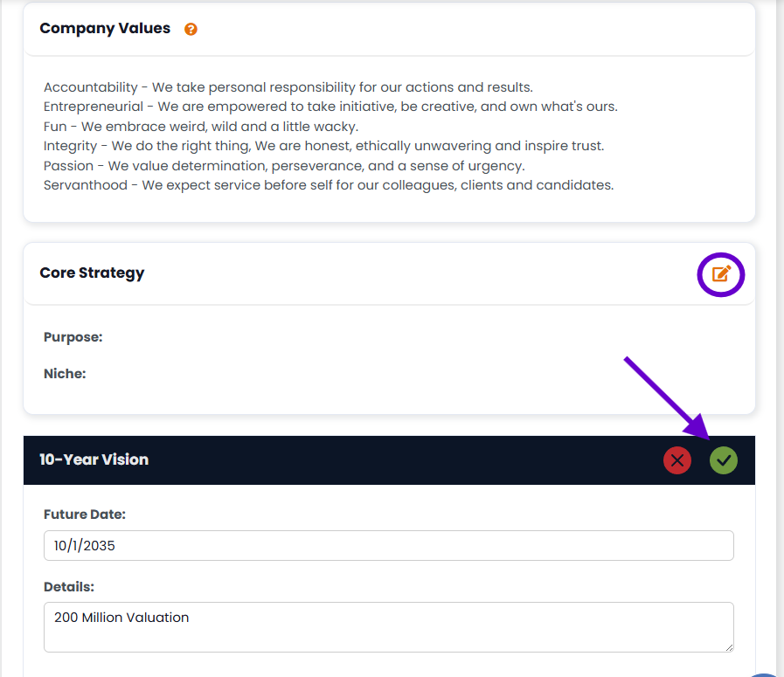
Task: Click the Company Values help question mark icon
Action: point(191,29)
